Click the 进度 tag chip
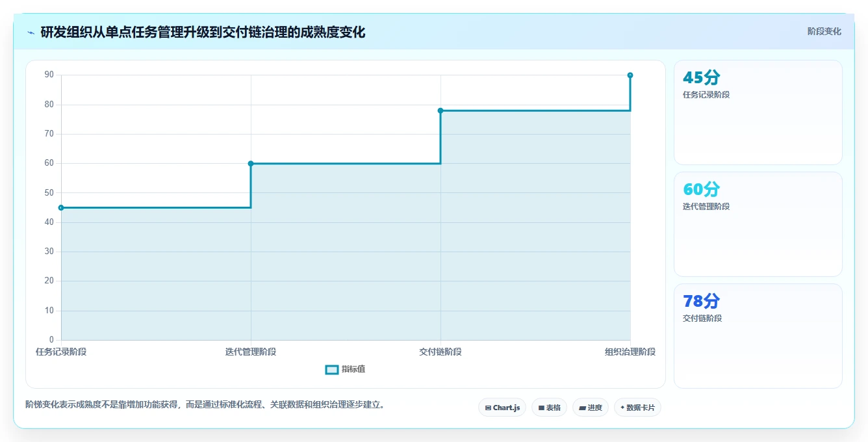The image size is (868, 442). pos(590,408)
